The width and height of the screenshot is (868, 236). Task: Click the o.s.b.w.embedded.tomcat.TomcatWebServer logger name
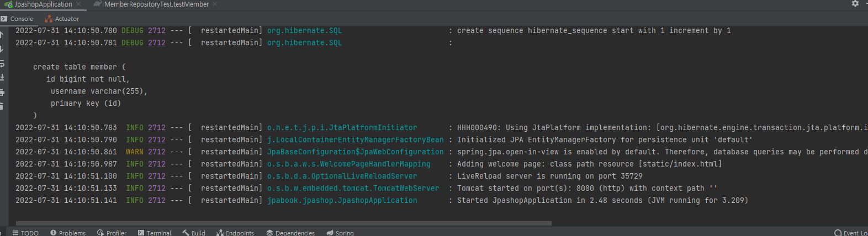(x=353, y=188)
